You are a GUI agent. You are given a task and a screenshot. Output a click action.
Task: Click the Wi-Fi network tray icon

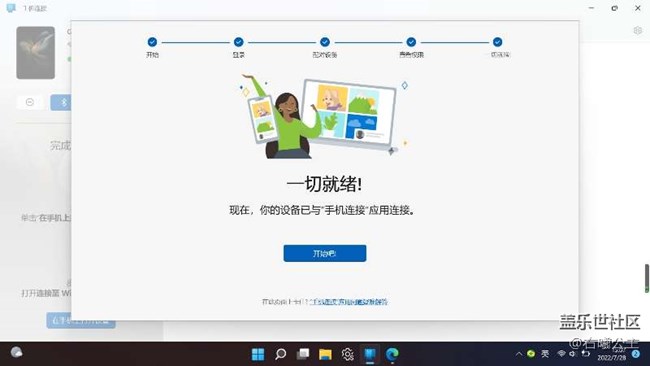(x=561, y=354)
